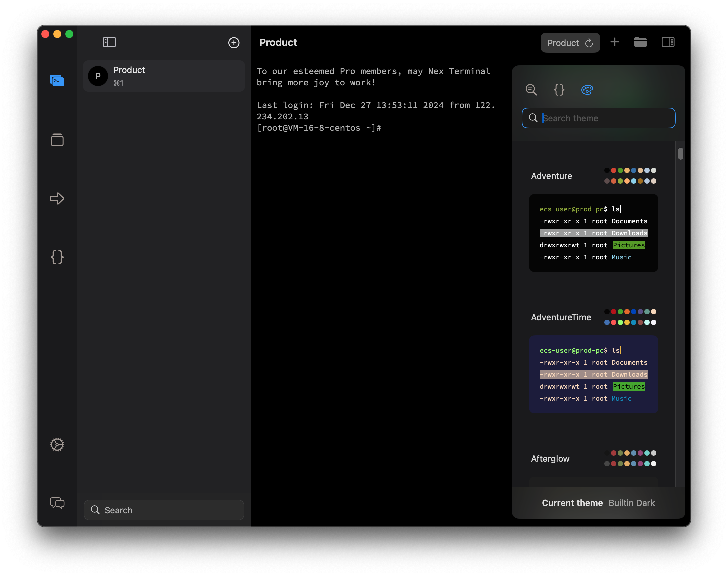Toggle the right sidebar panel icon

pos(668,42)
